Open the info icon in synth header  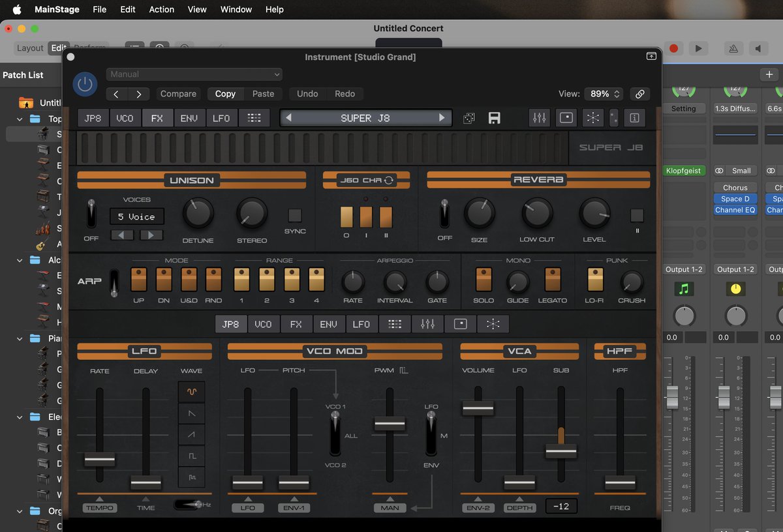[x=635, y=118]
